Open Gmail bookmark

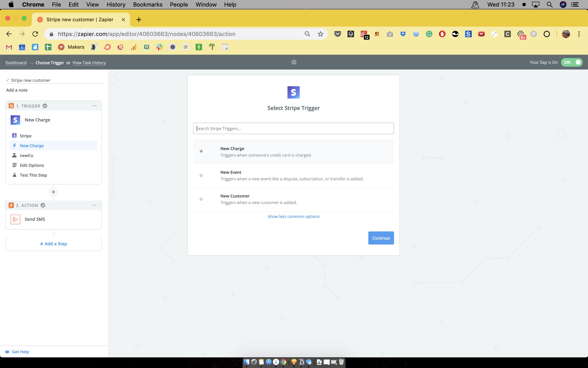(x=9, y=47)
